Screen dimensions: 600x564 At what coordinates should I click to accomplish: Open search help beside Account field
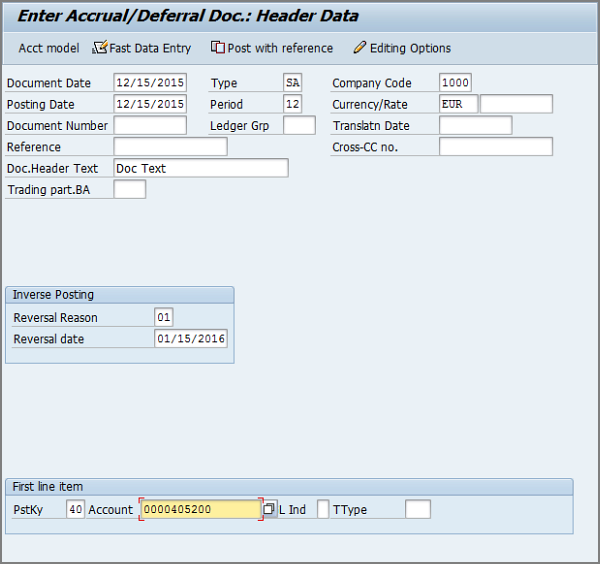[269, 510]
